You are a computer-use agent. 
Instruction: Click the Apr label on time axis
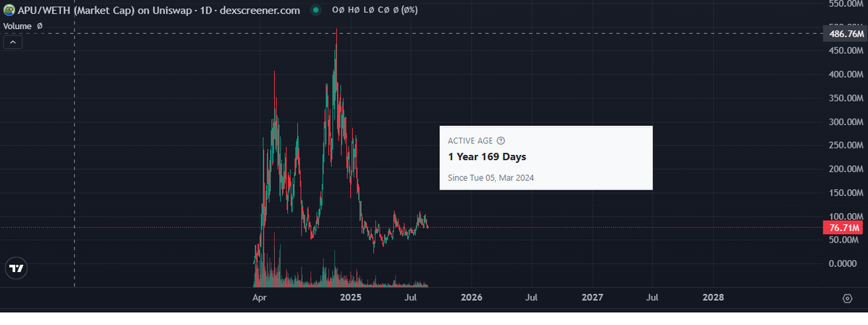point(258,297)
